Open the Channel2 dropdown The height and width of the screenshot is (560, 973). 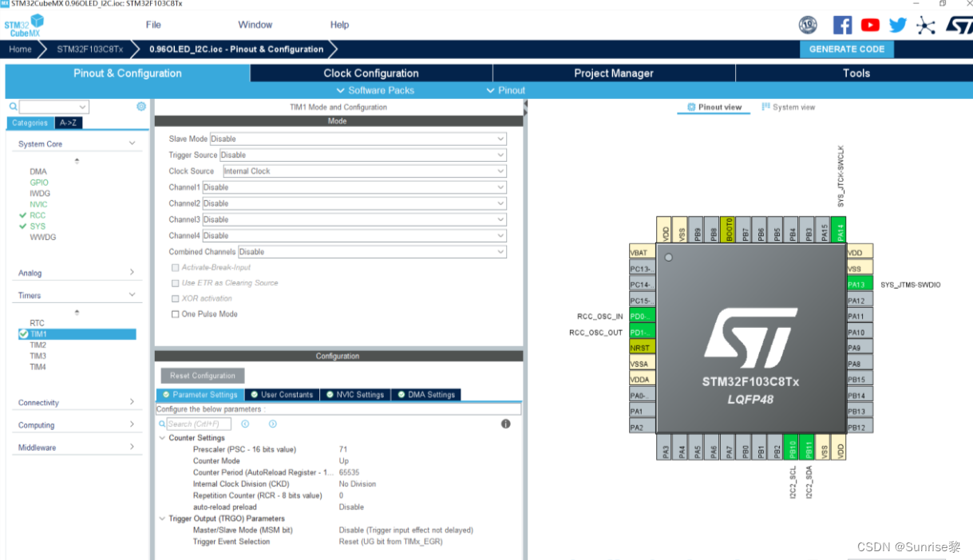point(354,203)
